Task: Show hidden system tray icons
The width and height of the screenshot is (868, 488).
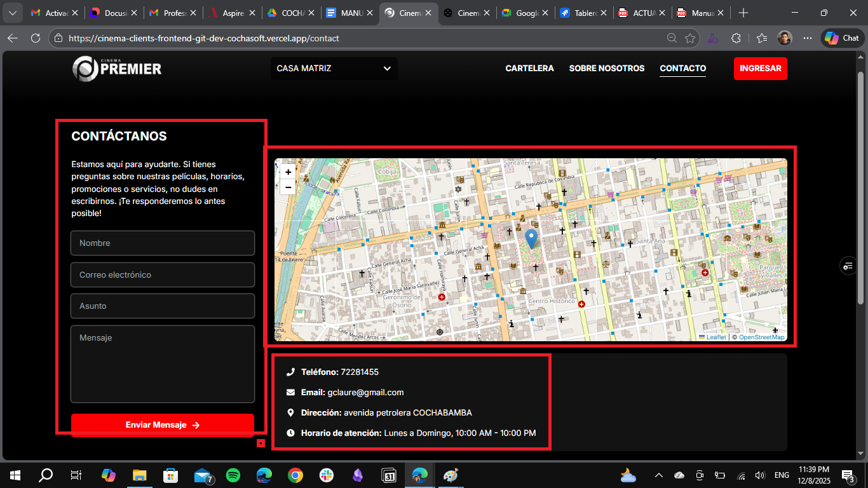Action: (x=658, y=475)
